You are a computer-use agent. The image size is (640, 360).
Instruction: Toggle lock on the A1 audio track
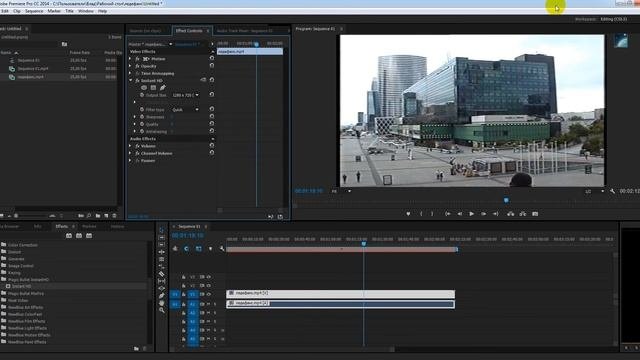click(x=184, y=304)
